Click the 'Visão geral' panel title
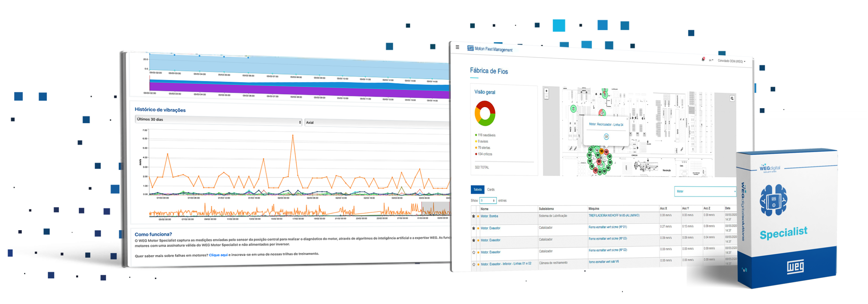This screenshot has height=304, width=868. (x=485, y=92)
